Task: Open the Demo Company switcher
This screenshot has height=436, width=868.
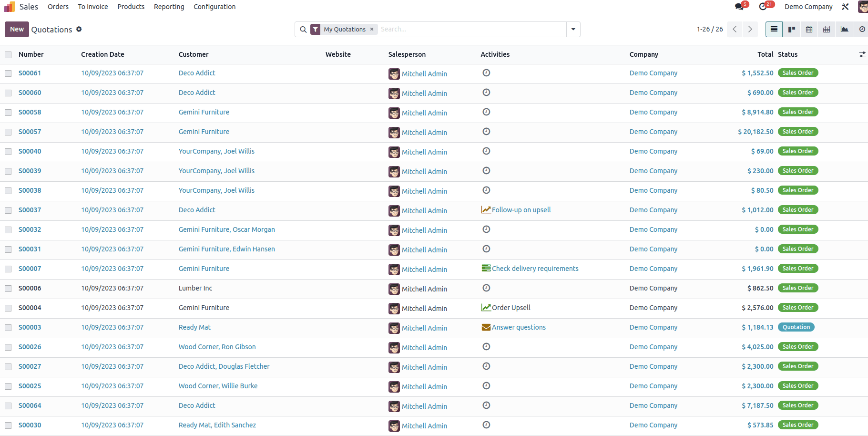Action: 808,7
